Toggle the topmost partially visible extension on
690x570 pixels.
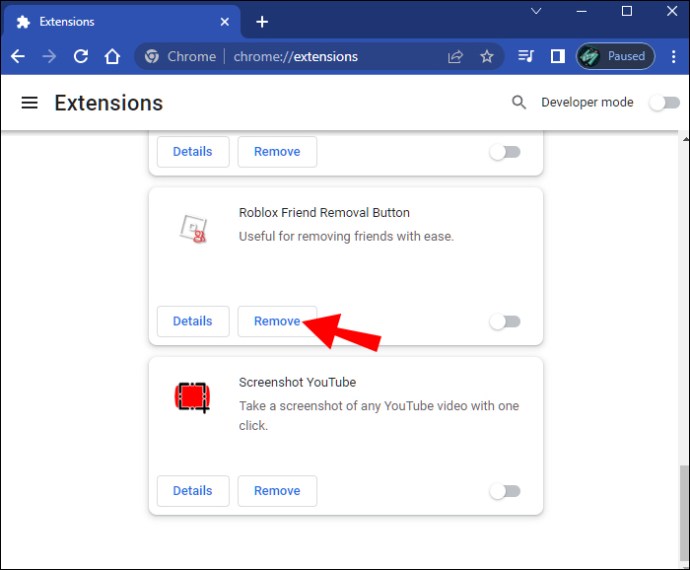[x=505, y=152]
